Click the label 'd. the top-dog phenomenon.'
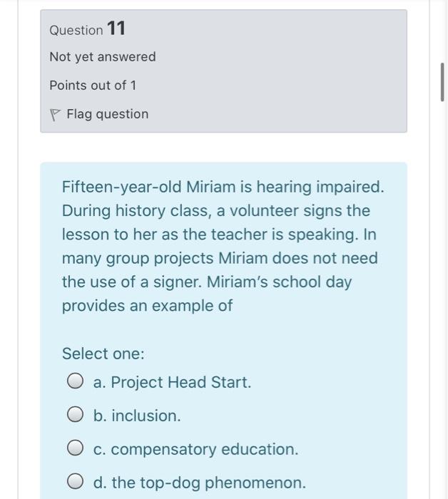This screenshot has height=499, width=448. (200, 483)
